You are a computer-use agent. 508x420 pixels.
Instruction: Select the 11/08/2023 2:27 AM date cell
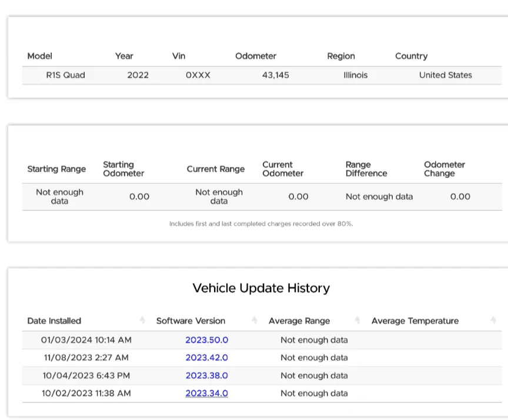tap(86, 358)
